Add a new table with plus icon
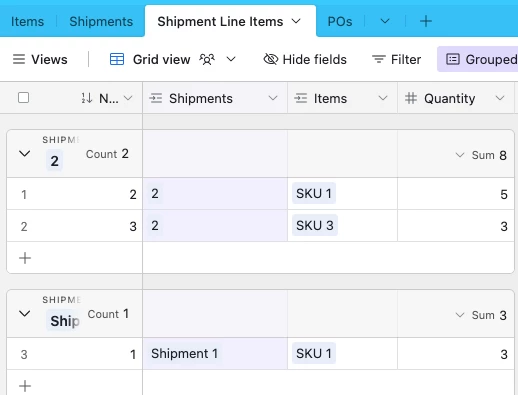Image resolution: width=518 pixels, height=395 pixels. 426,21
